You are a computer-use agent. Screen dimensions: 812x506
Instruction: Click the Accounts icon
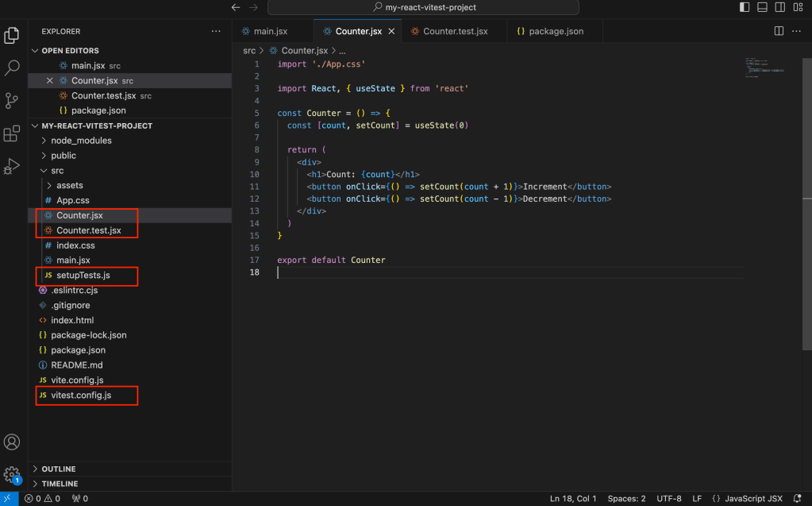pyautogui.click(x=12, y=442)
